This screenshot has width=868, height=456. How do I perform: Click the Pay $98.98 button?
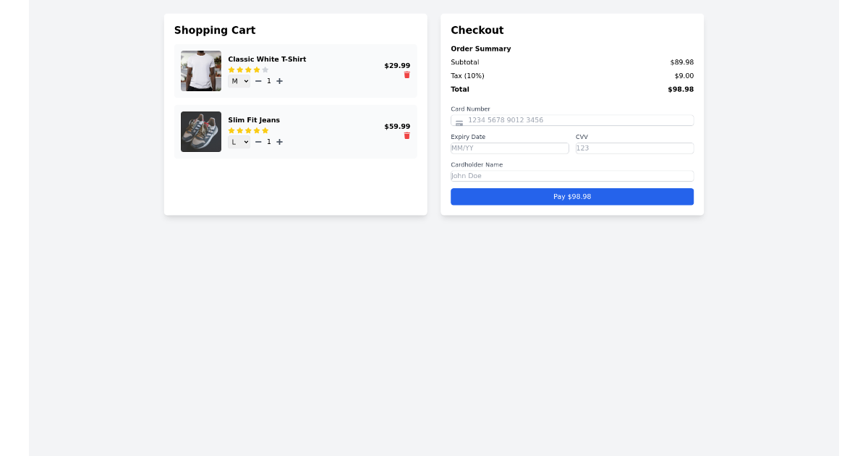[x=571, y=196]
